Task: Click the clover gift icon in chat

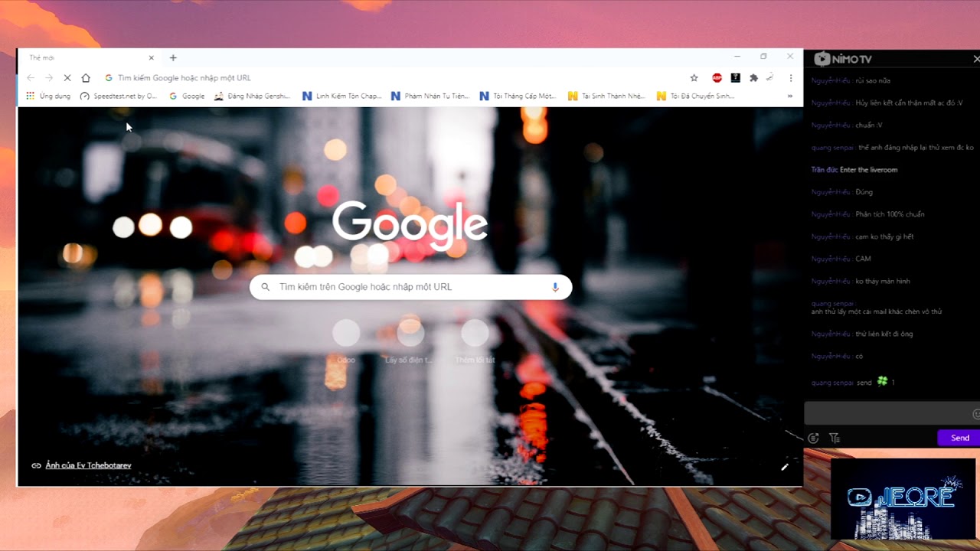Action: (x=882, y=381)
